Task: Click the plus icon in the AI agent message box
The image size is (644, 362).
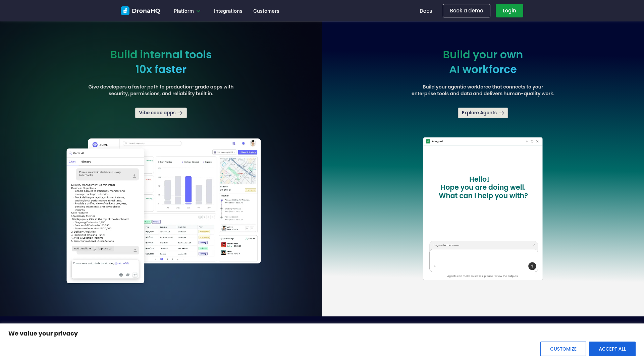Action: [x=435, y=266]
